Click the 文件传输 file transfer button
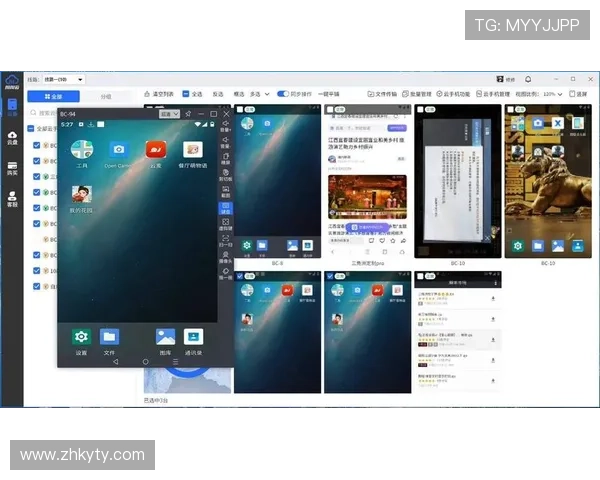Image resolution: width=600 pixels, height=480 pixels. [382, 94]
